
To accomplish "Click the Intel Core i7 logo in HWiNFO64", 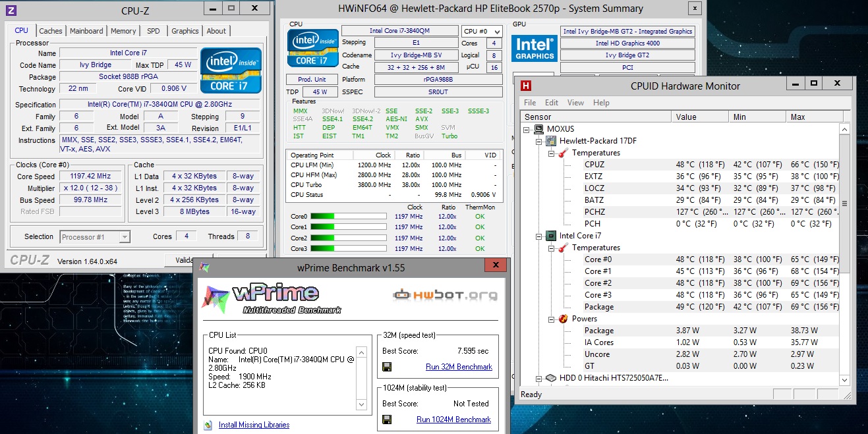I will coord(312,49).
